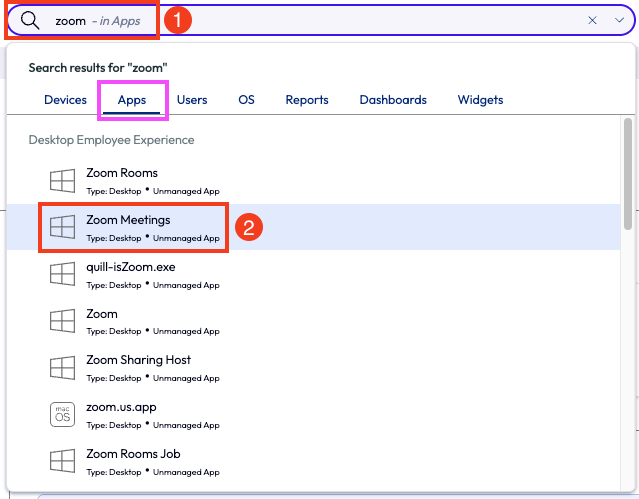Click the magnifying glass search icon
Viewport: 639px width, 499px height.
point(31,21)
